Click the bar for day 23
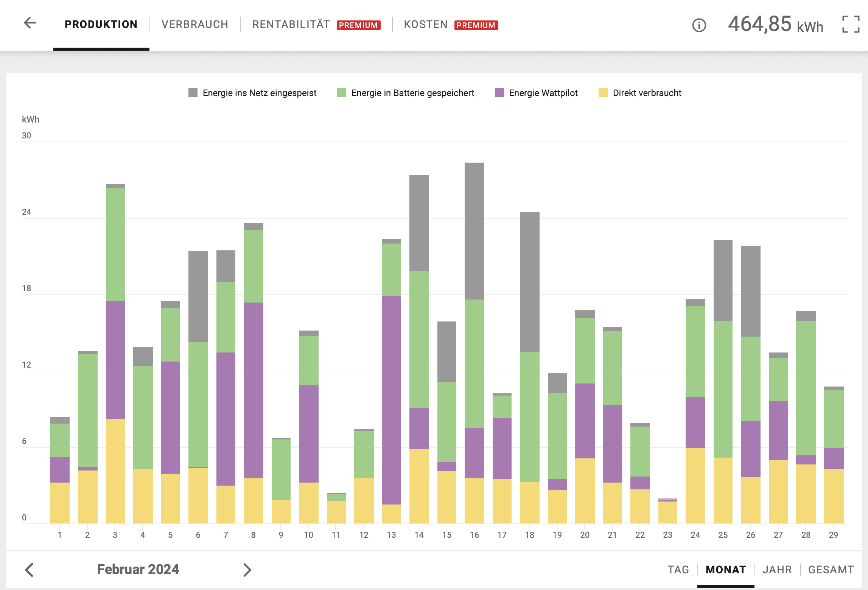 [668, 511]
